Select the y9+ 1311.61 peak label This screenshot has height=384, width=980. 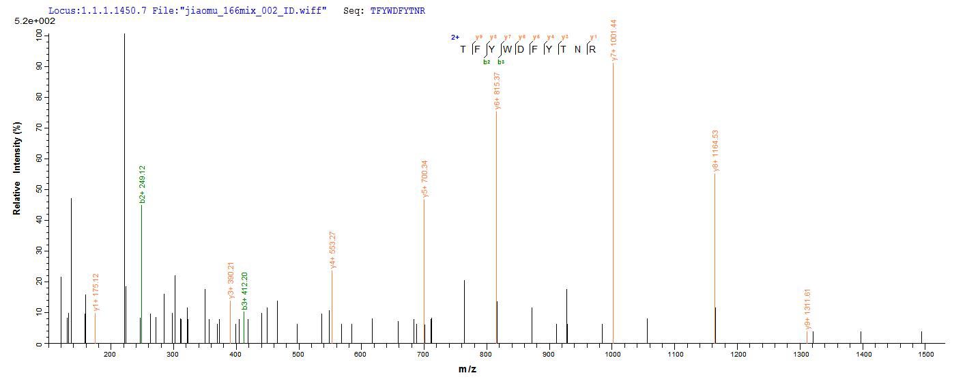(x=808, y=310)
